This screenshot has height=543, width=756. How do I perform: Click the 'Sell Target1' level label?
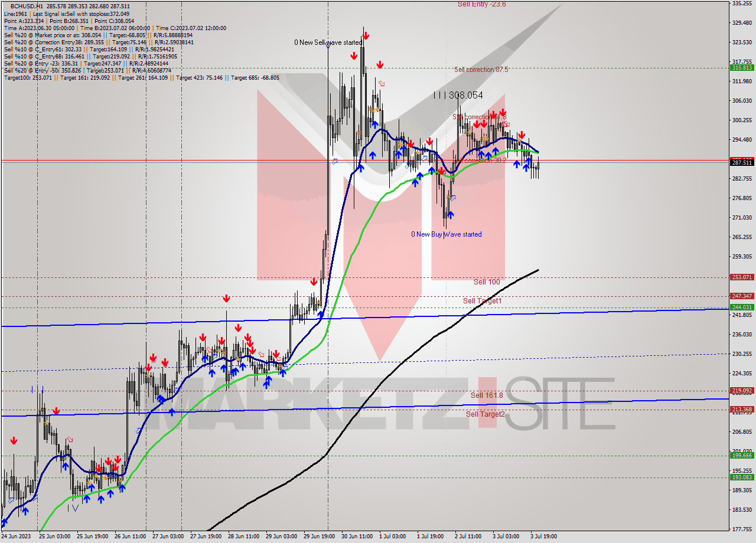483,301
